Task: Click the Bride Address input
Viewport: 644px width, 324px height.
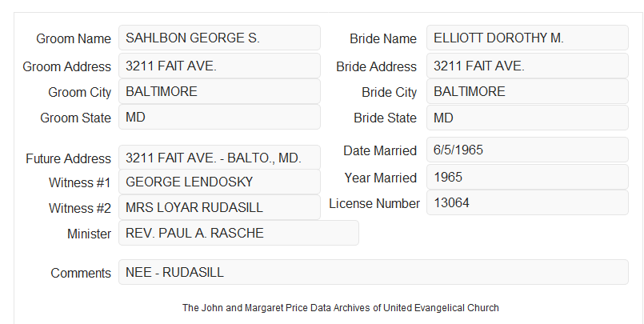Action: coord(527,66)
